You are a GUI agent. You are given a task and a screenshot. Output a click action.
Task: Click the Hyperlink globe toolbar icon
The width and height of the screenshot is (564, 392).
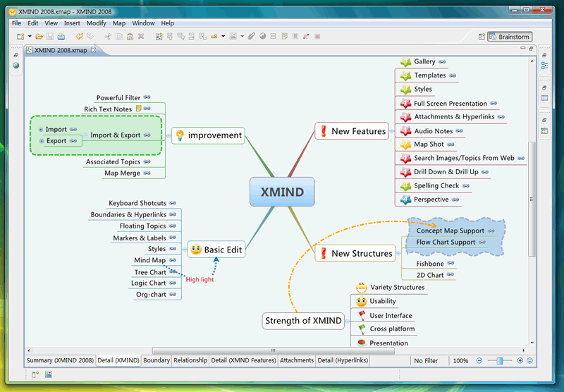[262, 37]
